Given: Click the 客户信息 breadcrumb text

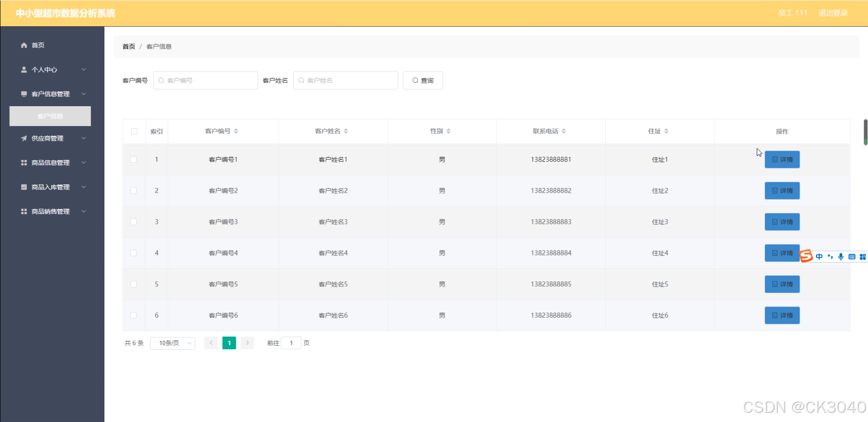Looking at the screenshot, I should click(x=159, y=46).
